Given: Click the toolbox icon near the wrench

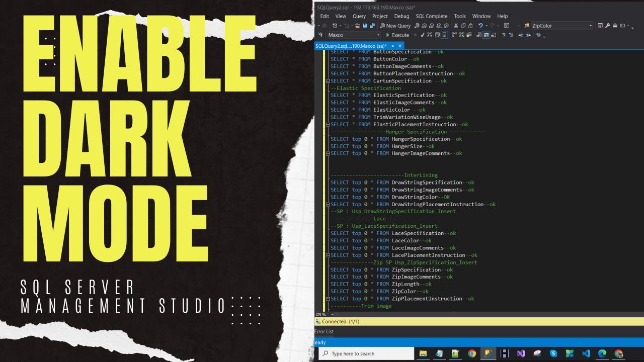Looking at the screenshot, I should [615, 26].
